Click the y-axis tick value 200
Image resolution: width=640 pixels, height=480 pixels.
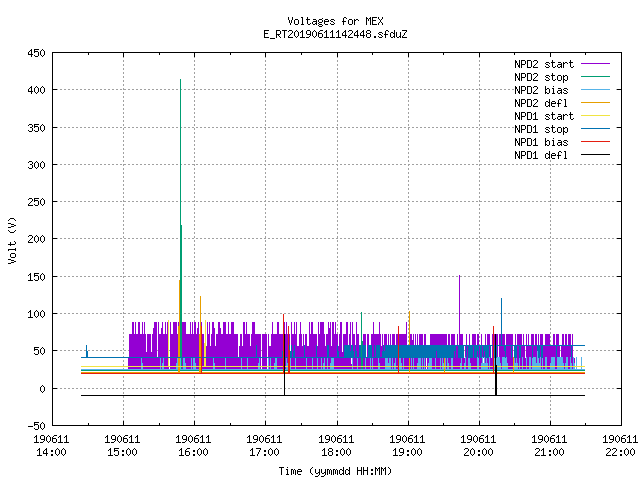[x=36, y=239]
